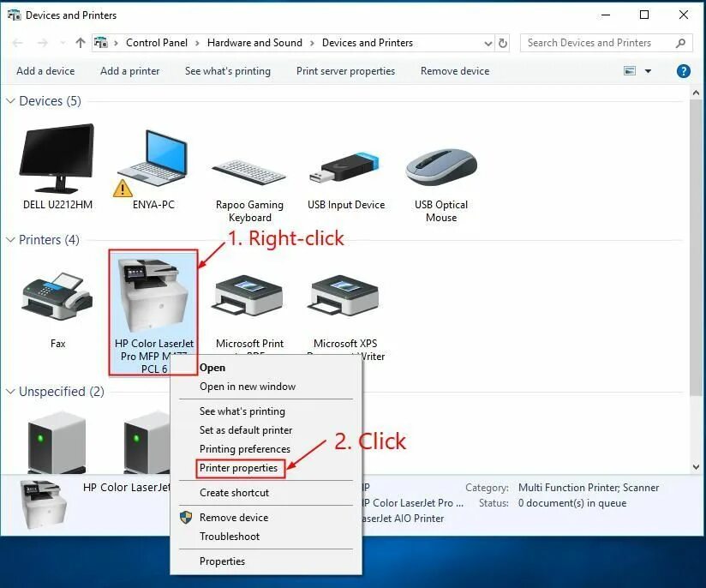Collapse the Devices (5) group
706x588 pixels.
click(10, 101)
